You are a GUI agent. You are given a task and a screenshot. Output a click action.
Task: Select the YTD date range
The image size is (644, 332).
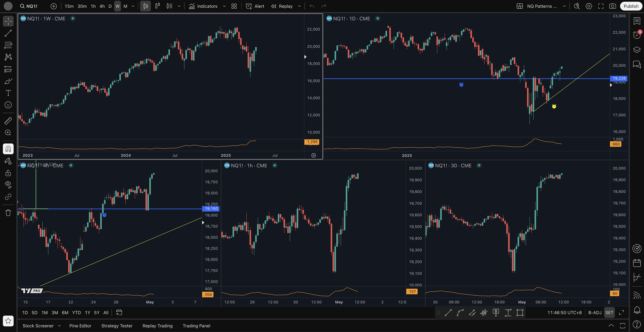tap(76, 313)
